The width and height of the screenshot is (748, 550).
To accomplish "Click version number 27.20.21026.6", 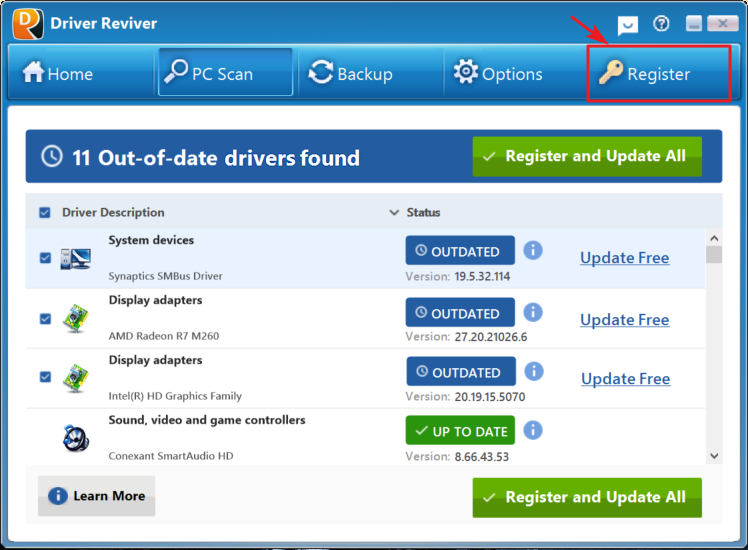I will click(490, 337).
